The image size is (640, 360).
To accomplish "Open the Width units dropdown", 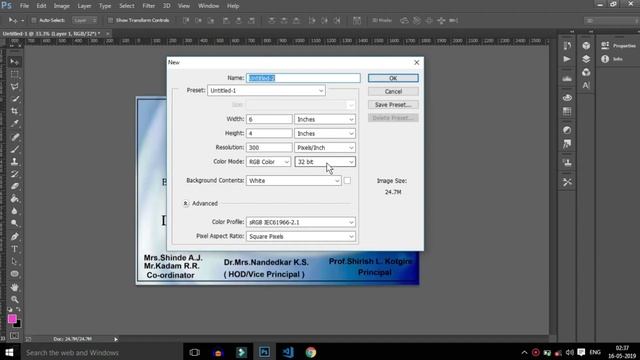I will (325, 119).
